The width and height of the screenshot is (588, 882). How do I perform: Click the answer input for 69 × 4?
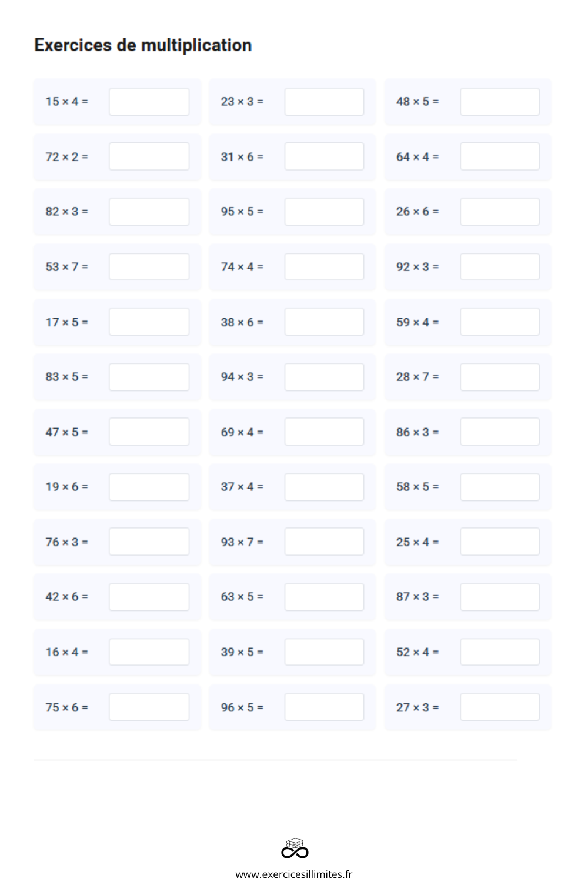[324, 432]
